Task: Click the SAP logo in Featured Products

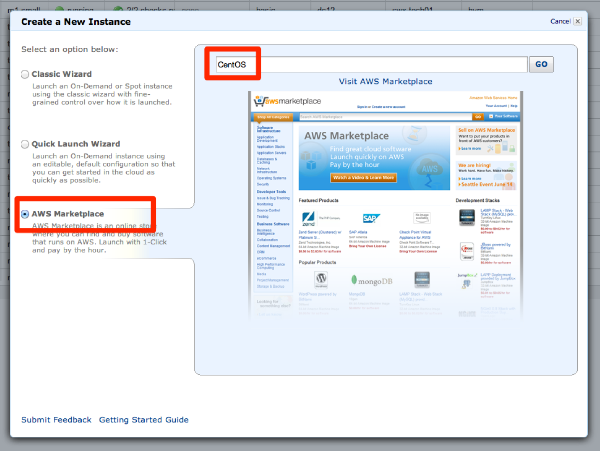Action: 371,218
